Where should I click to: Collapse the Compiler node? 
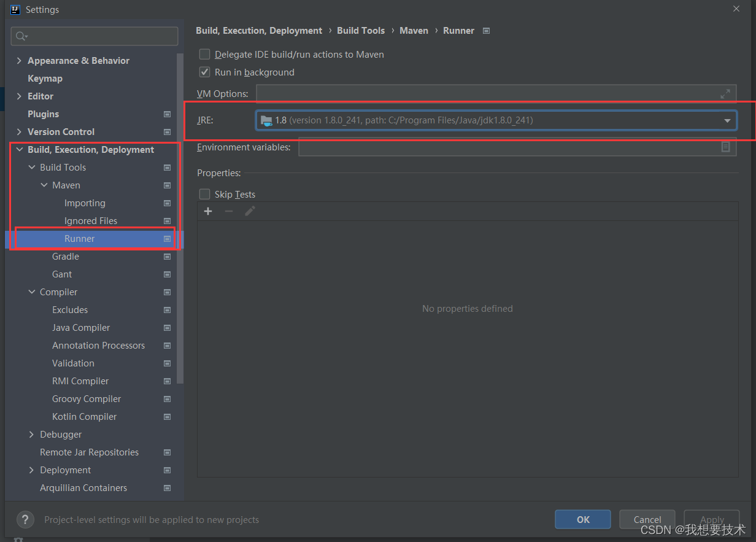coord(32,292)
